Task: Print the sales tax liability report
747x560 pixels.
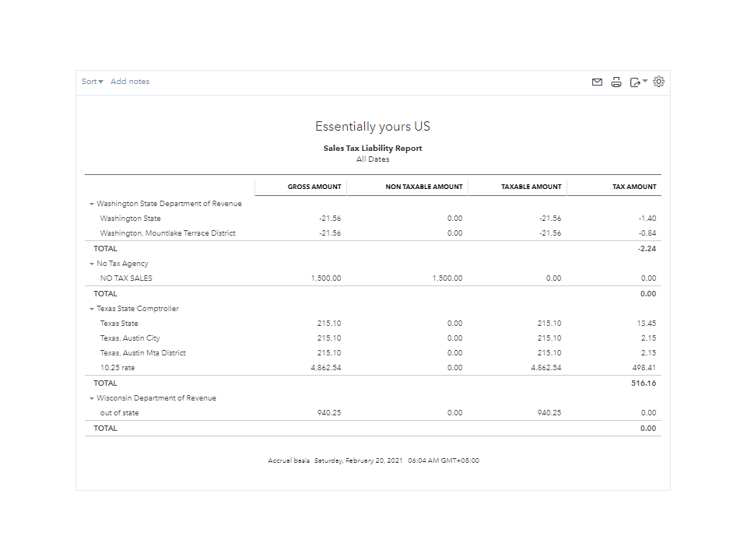Action: click(x=616, y=82)
